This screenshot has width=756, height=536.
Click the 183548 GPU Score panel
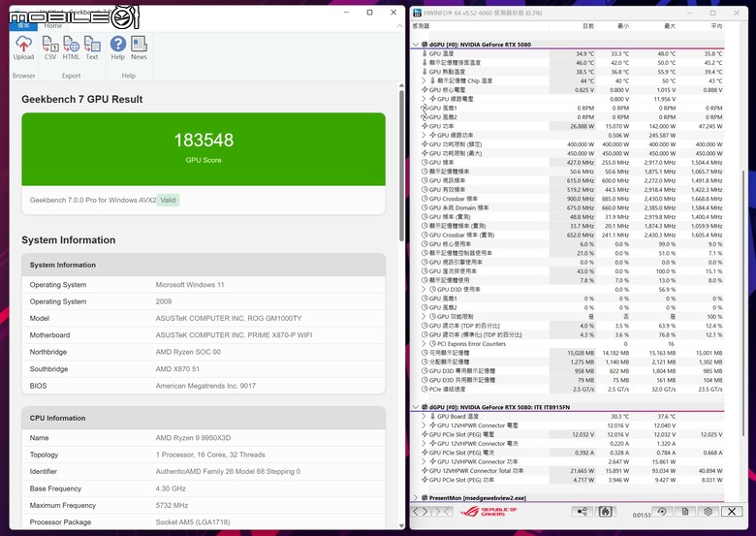point(204,149)
